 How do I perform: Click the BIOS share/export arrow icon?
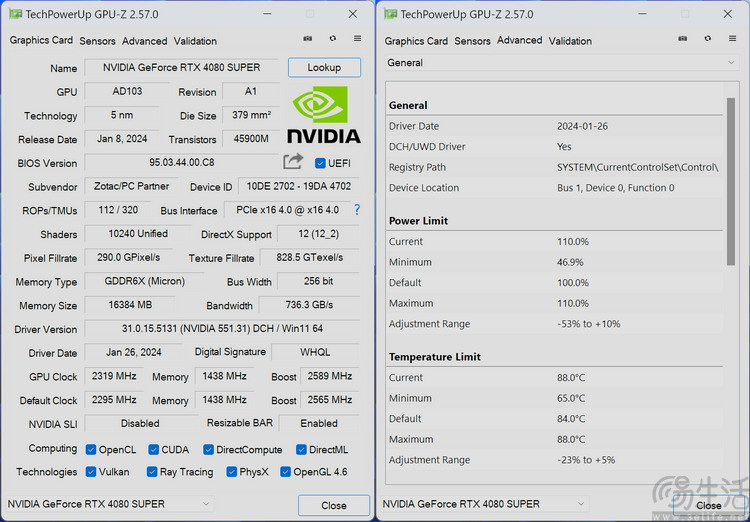pyautogui.click(x=293, y=162)
